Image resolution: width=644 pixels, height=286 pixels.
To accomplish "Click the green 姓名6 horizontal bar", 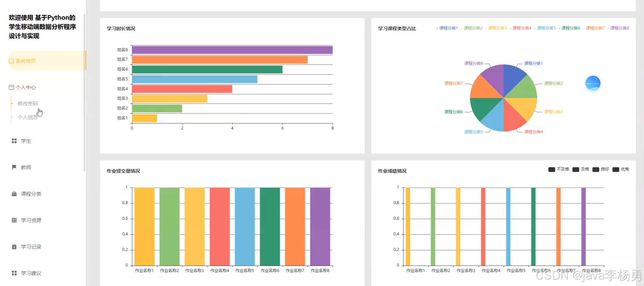I will click(207, 70).
